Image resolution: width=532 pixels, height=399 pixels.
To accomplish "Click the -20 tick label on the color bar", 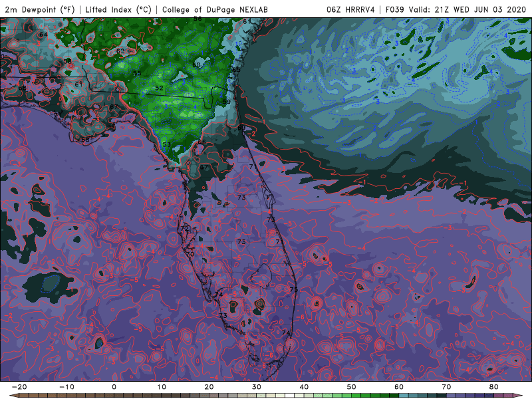I will tap(19, 387).
